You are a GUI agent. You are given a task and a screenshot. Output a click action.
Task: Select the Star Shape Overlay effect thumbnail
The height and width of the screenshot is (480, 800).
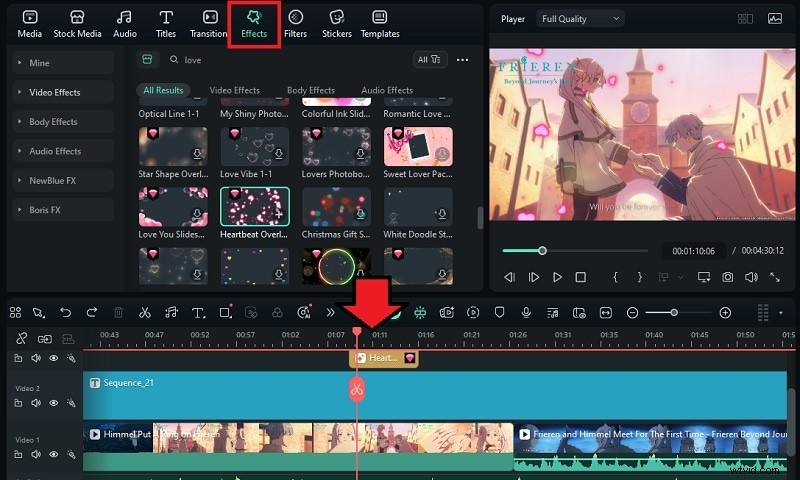(173, 146)
